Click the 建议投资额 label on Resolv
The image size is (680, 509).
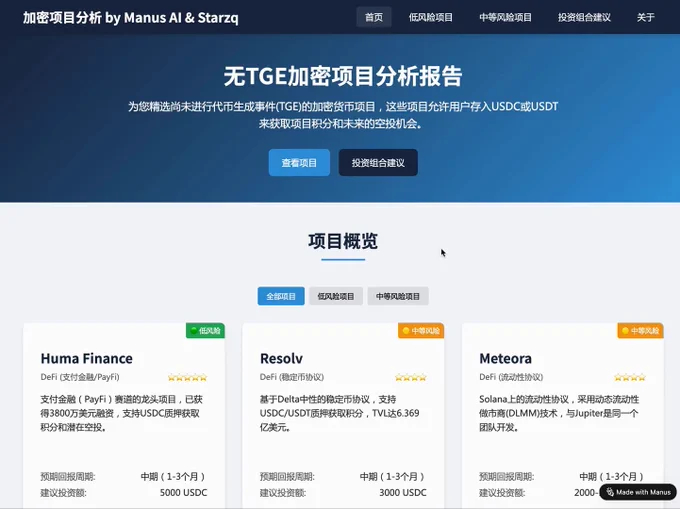tap(283, 493)
